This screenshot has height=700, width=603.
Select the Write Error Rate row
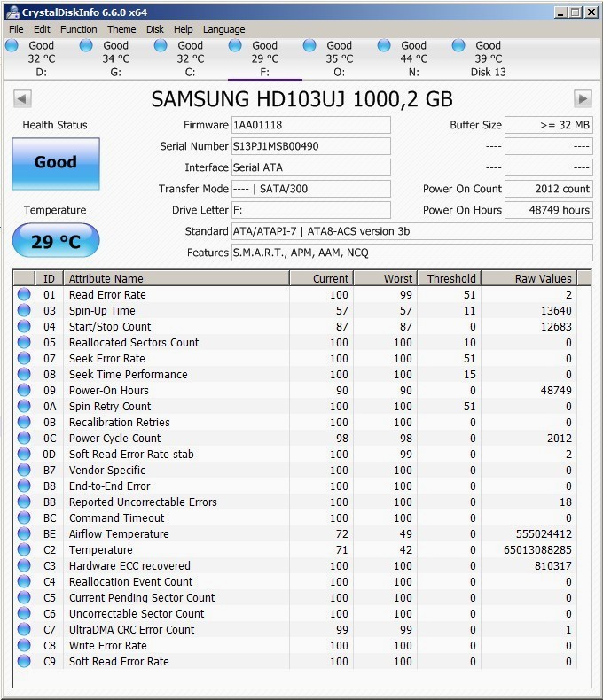tap(295, 646)
